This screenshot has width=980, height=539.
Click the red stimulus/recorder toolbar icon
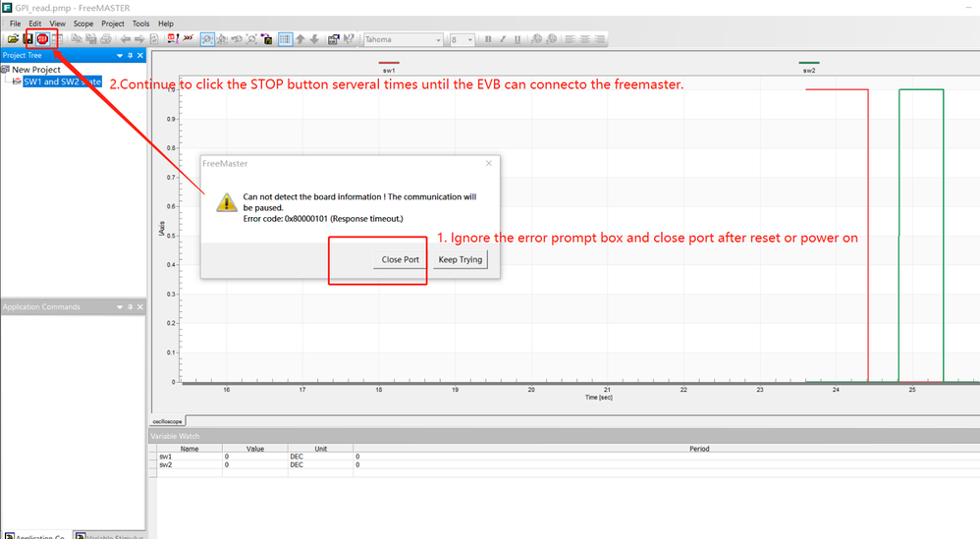tap(173, 38)
